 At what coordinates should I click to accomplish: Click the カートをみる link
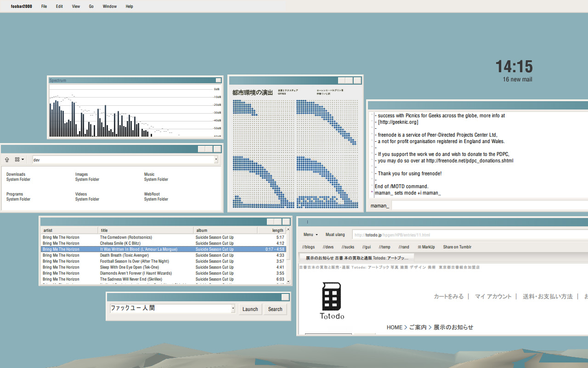pos(449,297)
